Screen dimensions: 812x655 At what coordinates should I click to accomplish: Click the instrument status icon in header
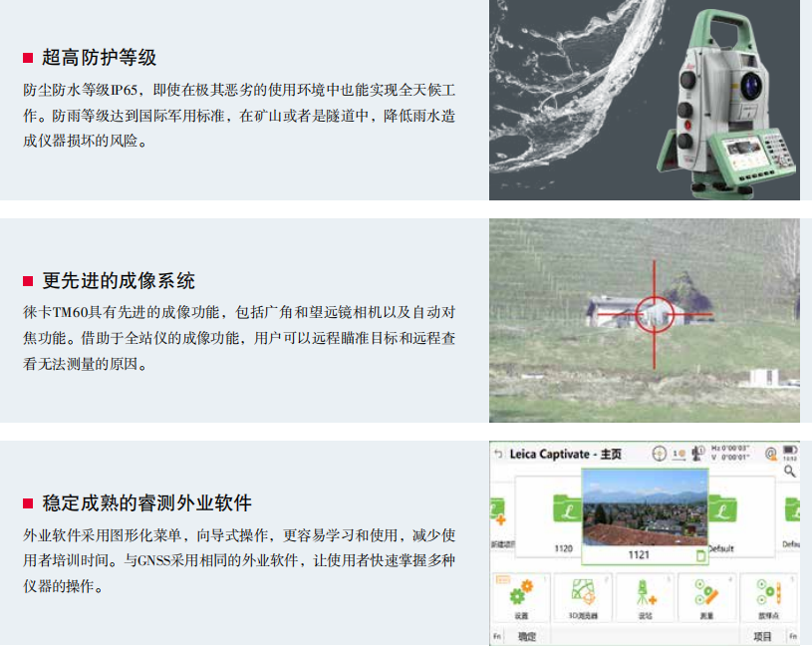point(695,454)
